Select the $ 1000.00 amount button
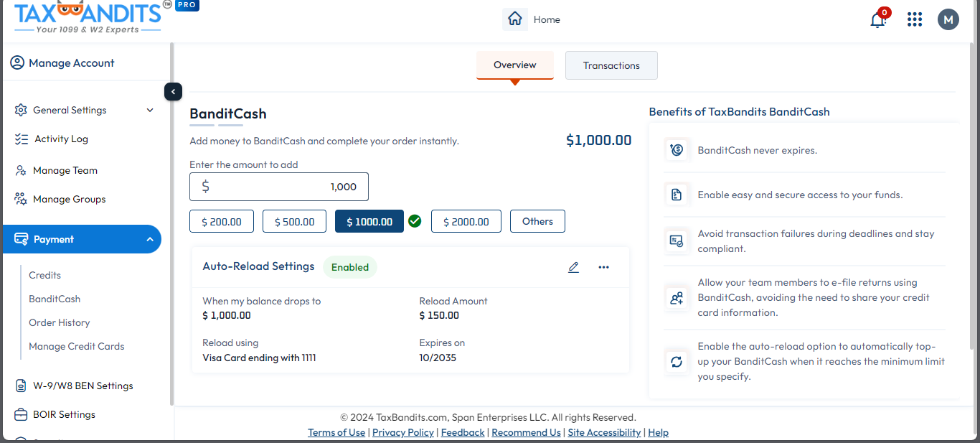The width and height of the screenshot is (980, 443). point(369,221)
